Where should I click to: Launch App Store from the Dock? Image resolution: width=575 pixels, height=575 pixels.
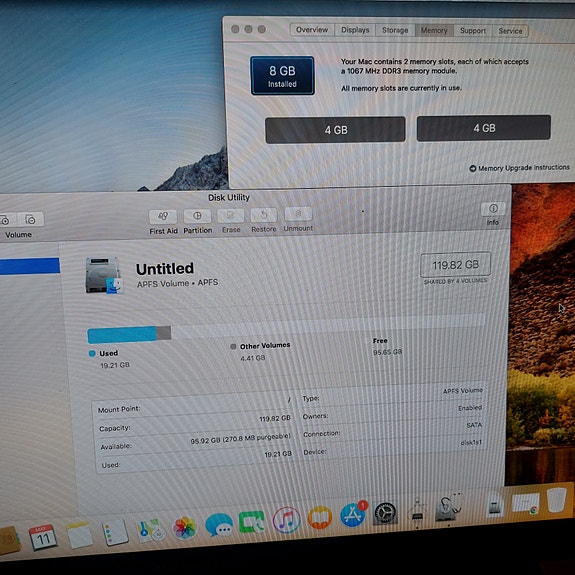353,514
